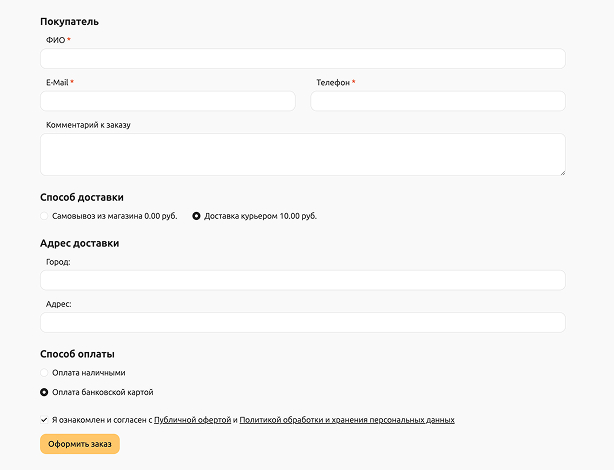Click the Комментарий к заказу text area
Screen dimensions: 614x470
[302, 154]
